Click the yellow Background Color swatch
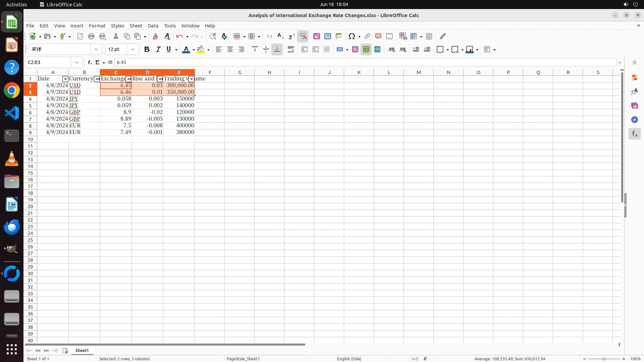 click(x=201, y=50)
